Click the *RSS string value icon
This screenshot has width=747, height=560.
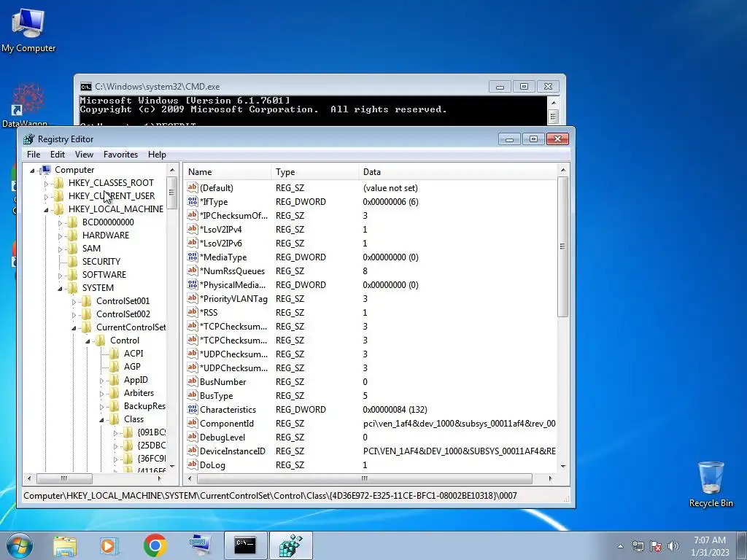point(193,312)
